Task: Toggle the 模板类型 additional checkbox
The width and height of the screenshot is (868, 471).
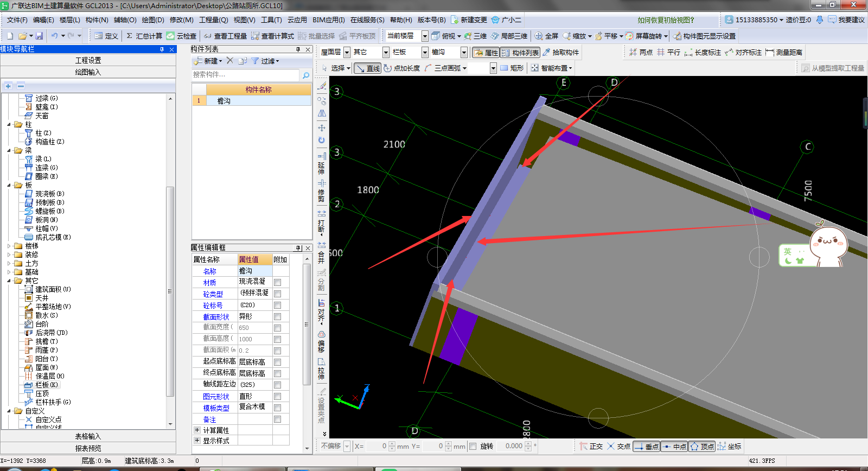Action: coord(278,408)
